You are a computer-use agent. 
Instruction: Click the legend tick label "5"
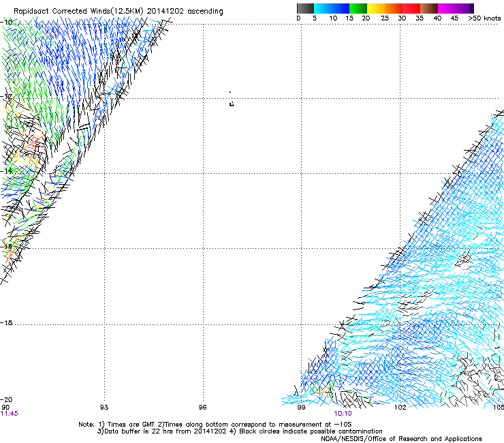pos(315,18)
